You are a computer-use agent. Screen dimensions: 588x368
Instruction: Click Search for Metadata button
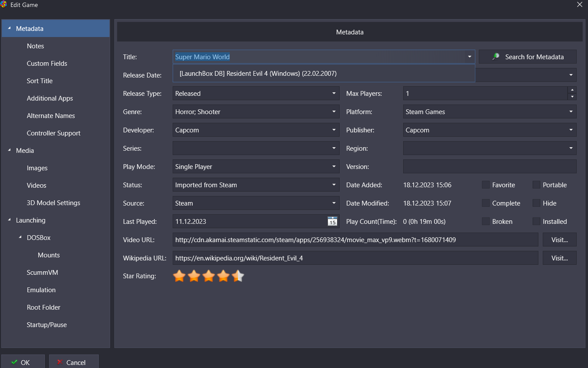pyautogui.click(x=528, y=57)
